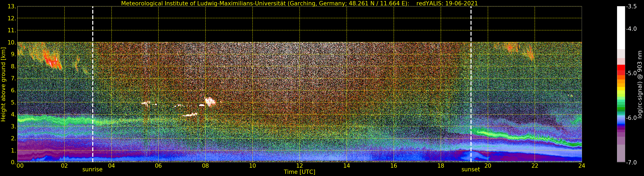This screenshot has height=176, width=644.
Task: Click the -4.0 tick label on the colorbar
Action: click(631, 29)
